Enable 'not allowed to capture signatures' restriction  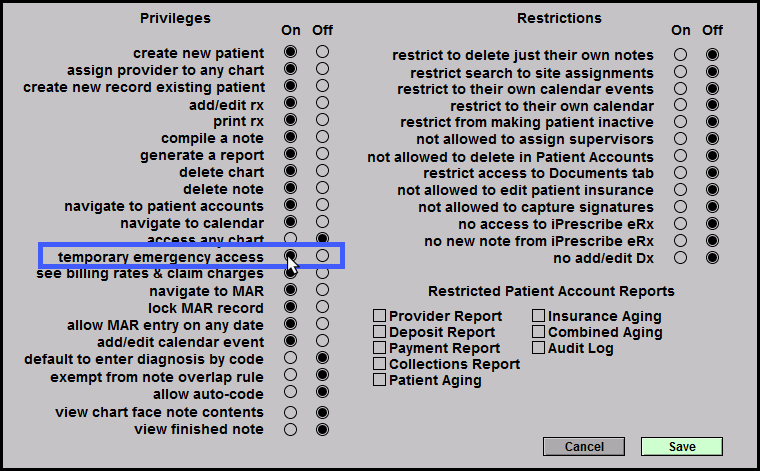(680, 207)
